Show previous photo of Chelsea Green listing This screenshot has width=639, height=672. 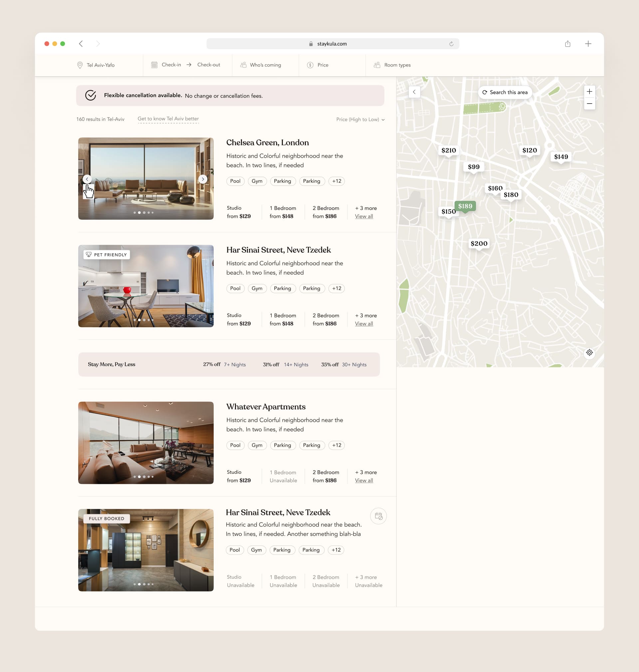87,179
